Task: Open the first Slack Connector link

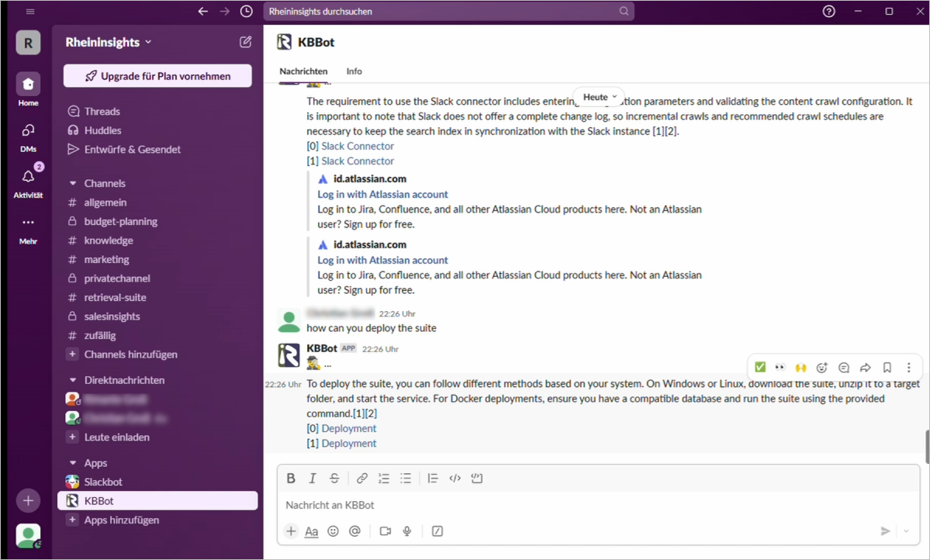Action: 358,146
